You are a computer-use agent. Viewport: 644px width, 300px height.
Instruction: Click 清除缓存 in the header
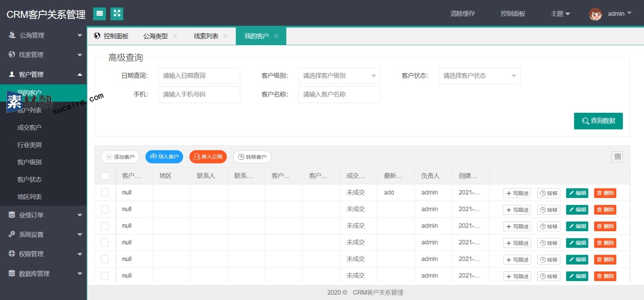tap(462, 14)
